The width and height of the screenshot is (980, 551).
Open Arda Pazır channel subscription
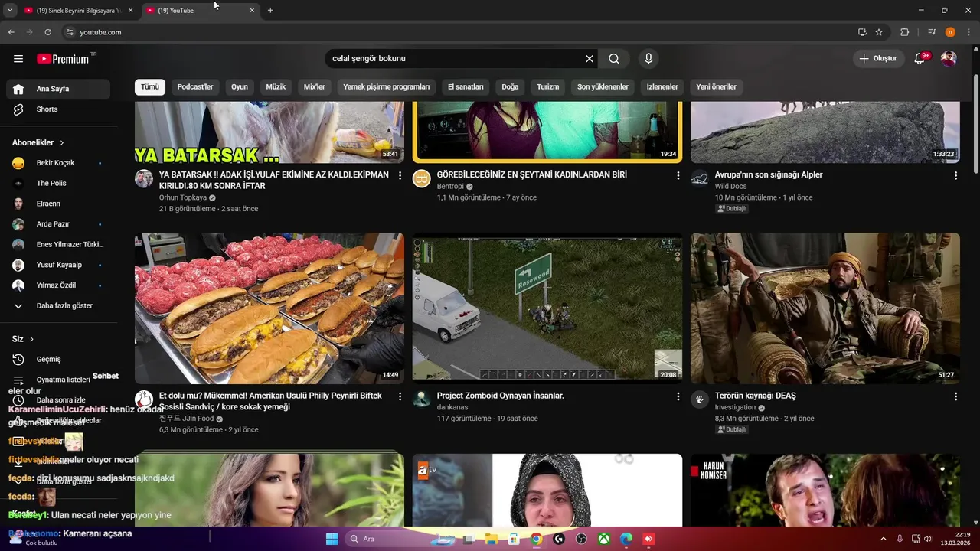58,224
